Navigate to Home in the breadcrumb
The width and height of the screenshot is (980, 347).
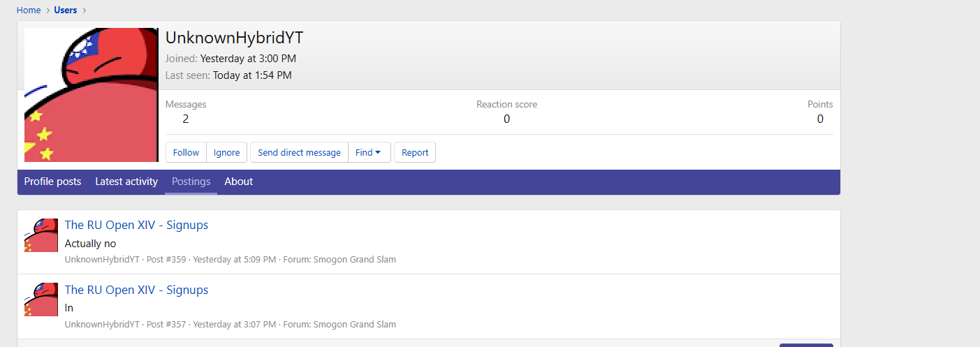point(29,10)
